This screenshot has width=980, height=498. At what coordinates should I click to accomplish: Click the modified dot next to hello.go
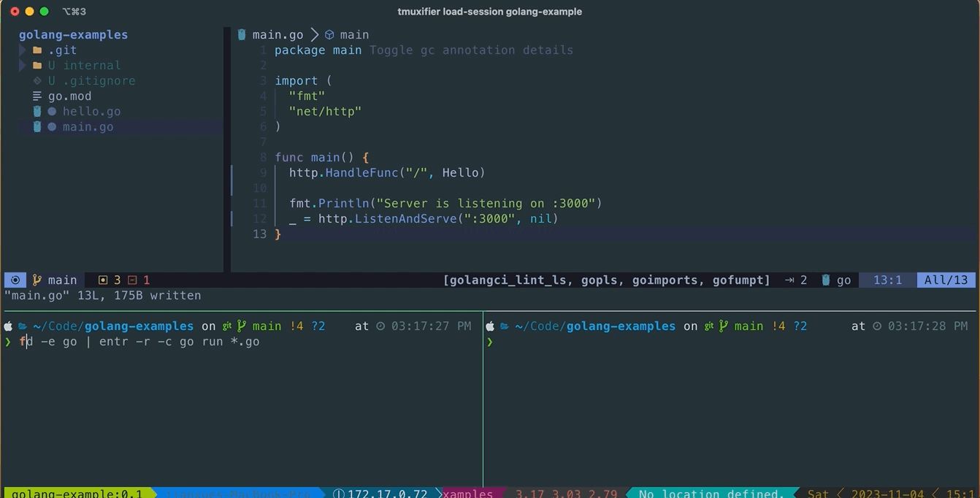tap(52, 112)
